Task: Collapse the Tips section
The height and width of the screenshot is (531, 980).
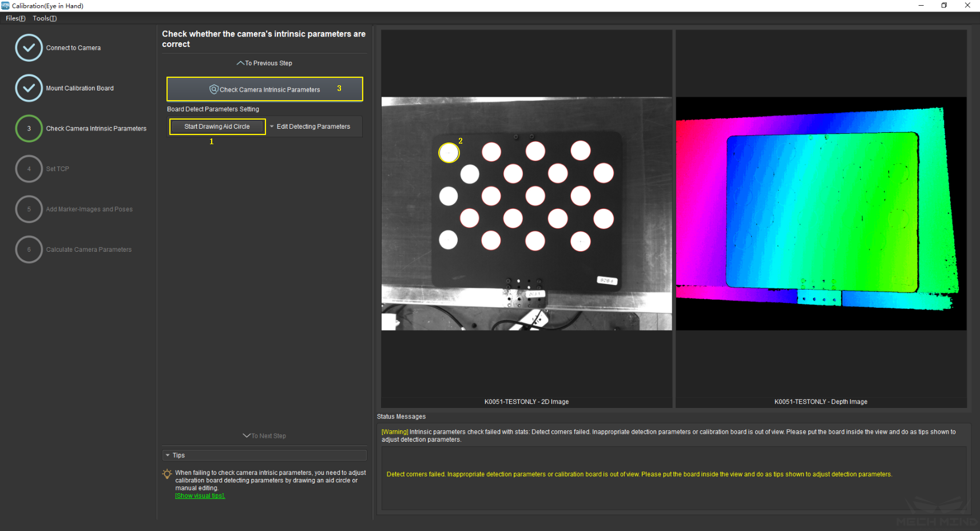Action: coord(168,455)
